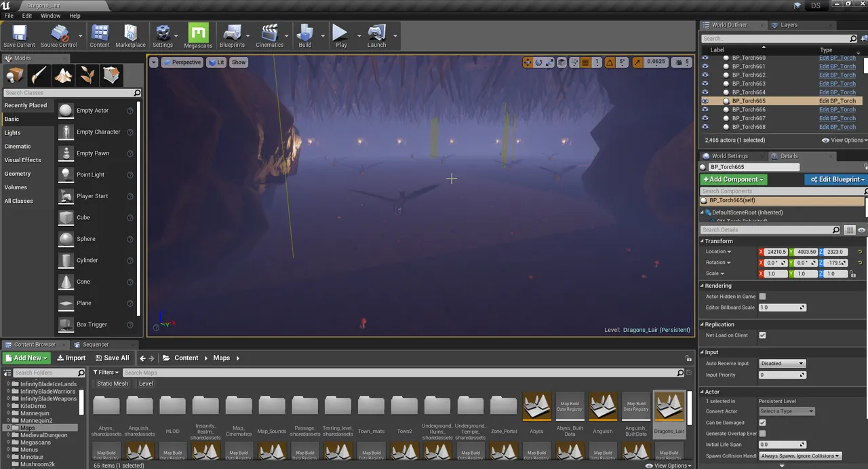Open the Auto Receive Input dropdown
The height and width of the screenshot is (469, 868).
click(x=782, y=364)
